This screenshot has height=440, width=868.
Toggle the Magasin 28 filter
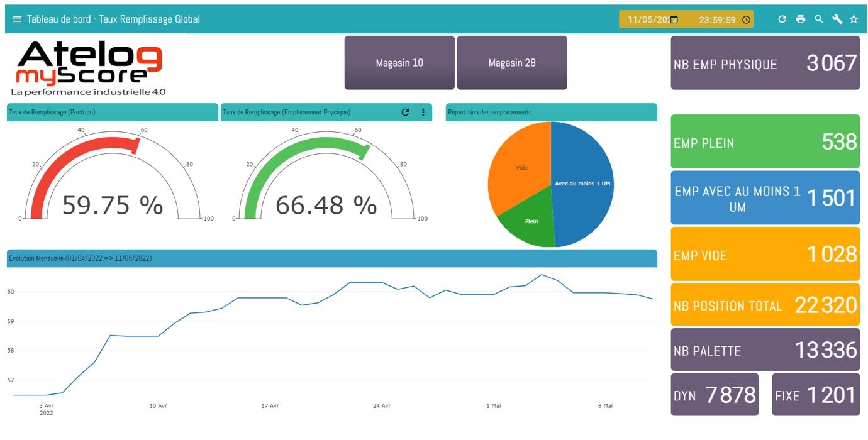click(x=512, y=62)
